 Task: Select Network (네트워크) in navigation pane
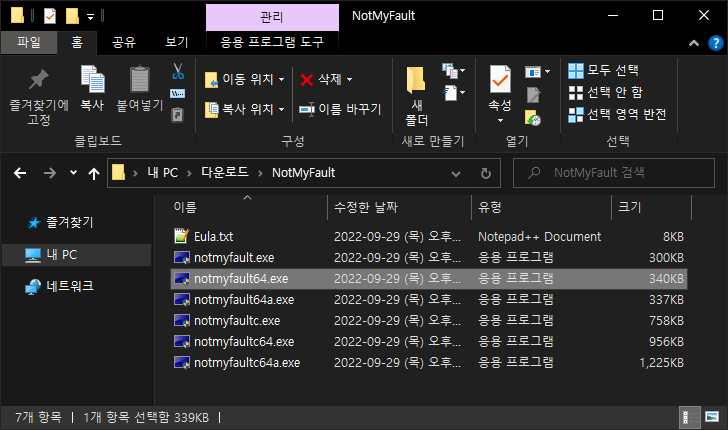point(59,286)
